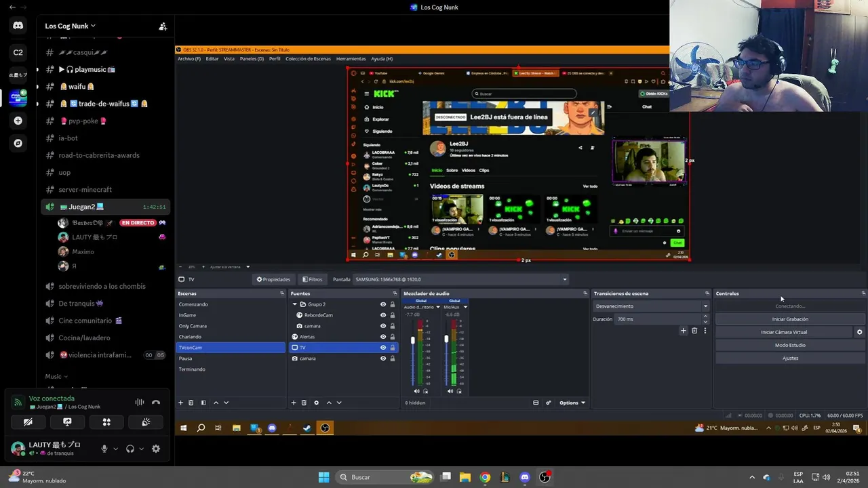The width and height of the screenshot is (868, 488).
Task: Open OBS Archivo menu
Action: [189, 59]
